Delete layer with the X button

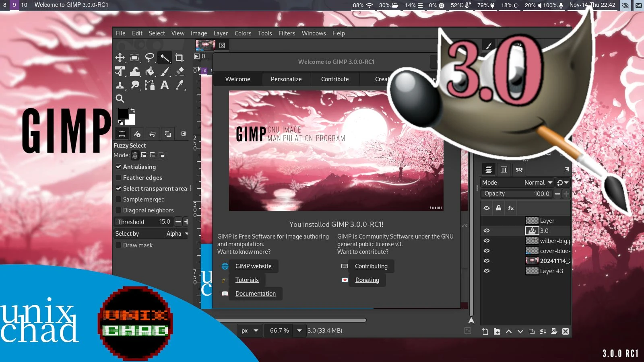(x=566, y=331)
